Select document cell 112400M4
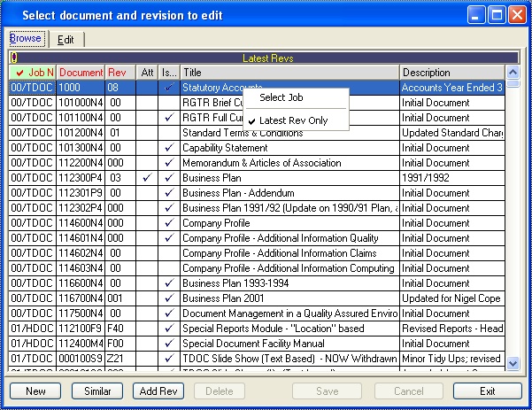 click(x=81, y=343)
